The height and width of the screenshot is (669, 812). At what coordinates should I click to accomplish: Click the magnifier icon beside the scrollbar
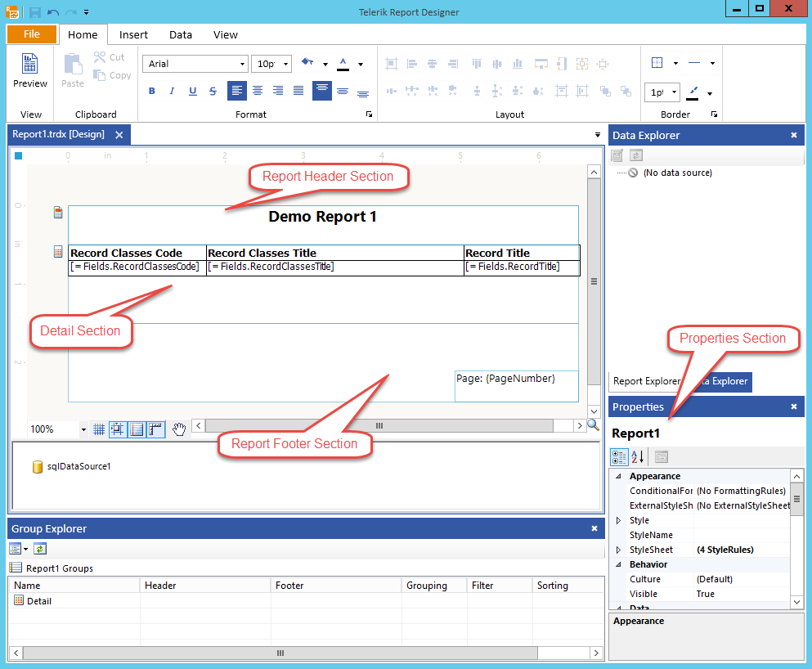(593, 424)
